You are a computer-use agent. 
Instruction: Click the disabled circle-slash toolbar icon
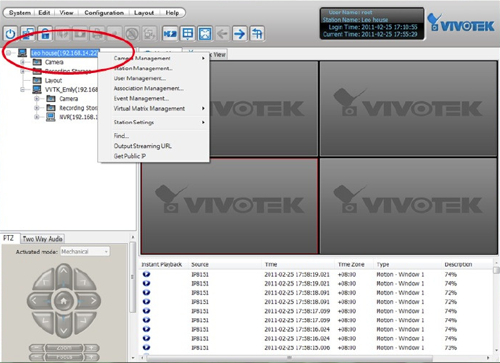(x=132, y=33)
